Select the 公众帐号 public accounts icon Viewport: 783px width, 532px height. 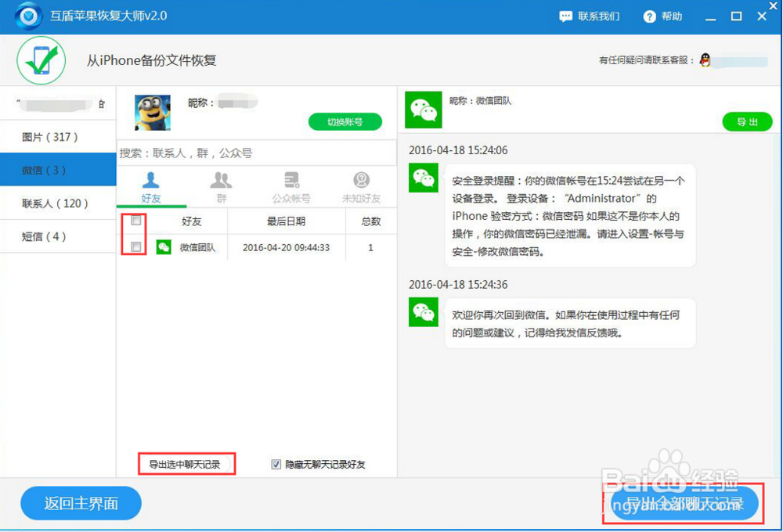pyautogui.click(x=290, y=181)
